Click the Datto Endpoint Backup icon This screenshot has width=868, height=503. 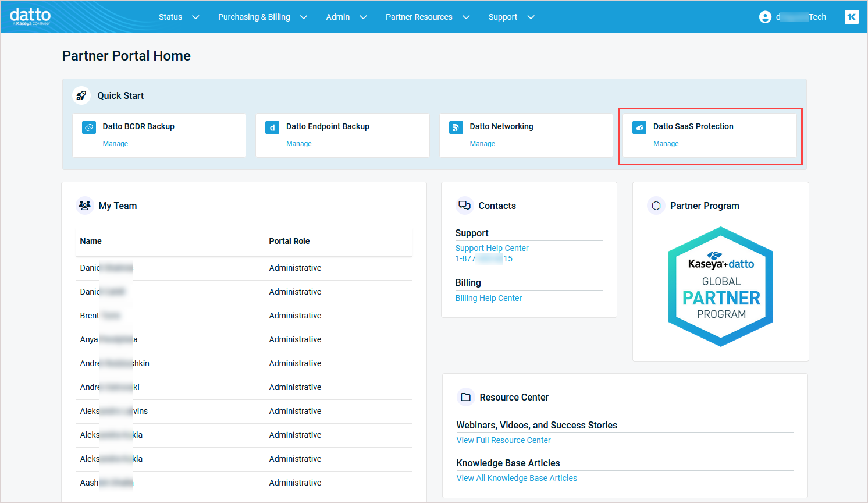pos(272,127)
